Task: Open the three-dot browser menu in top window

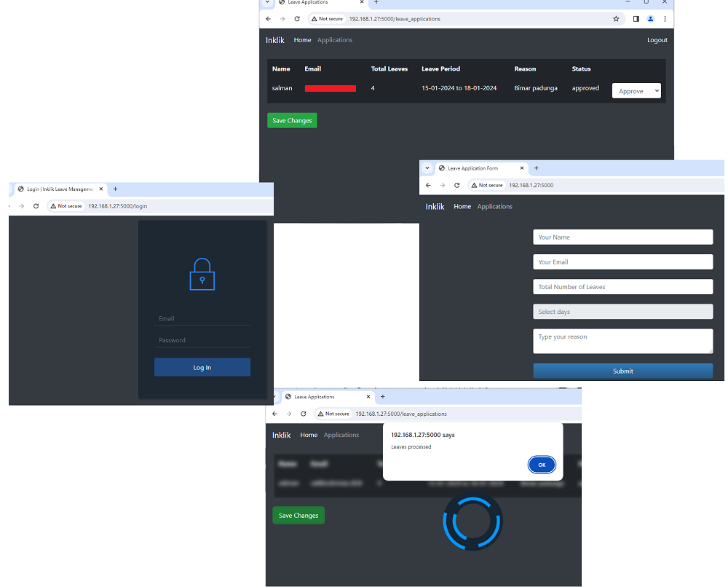Action: click(665, 19)
